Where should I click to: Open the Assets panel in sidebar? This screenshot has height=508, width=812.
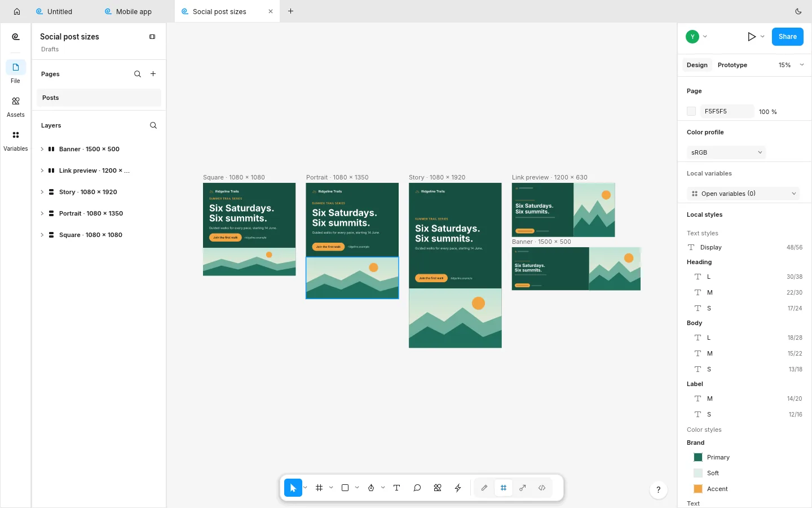pos(16,106)
